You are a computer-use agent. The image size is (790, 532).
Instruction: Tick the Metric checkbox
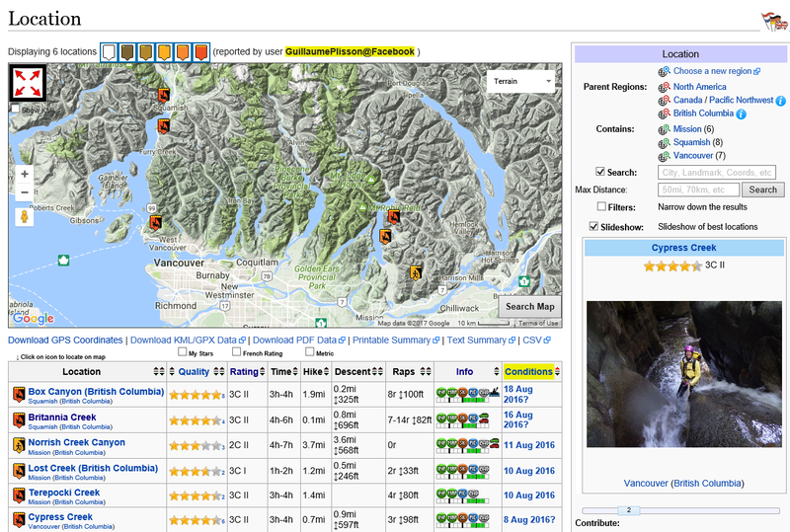310,352
